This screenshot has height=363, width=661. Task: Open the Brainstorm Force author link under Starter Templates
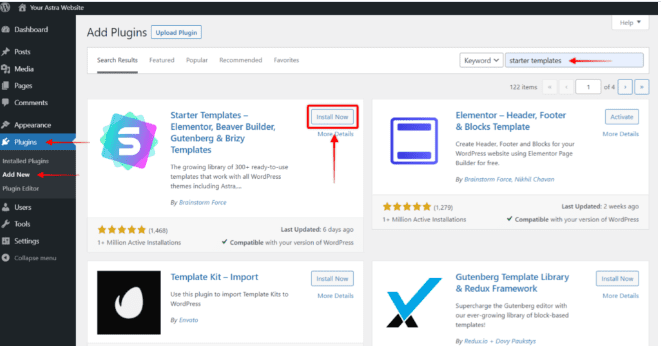202,202
